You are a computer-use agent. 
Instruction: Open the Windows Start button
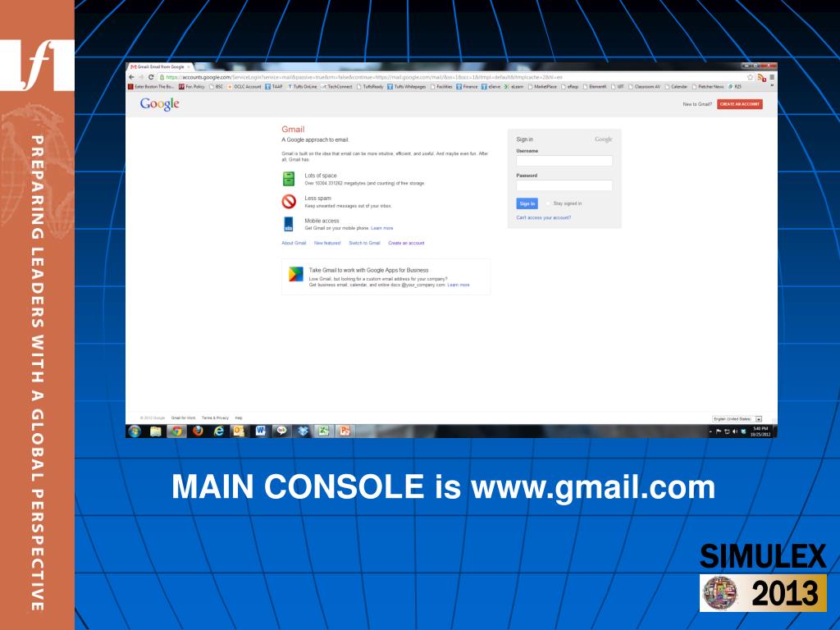coord(135,431)
